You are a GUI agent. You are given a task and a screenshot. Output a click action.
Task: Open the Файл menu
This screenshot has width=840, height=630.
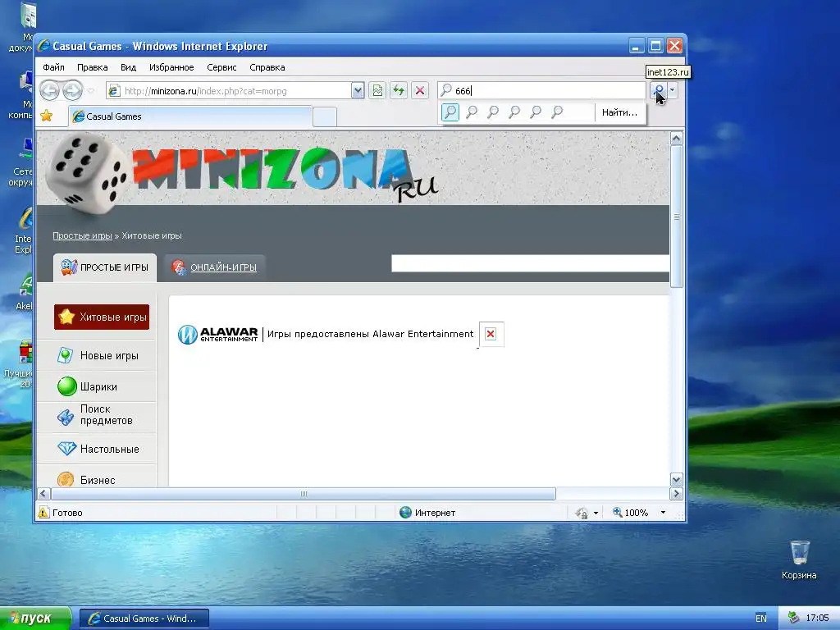point(53,67)
